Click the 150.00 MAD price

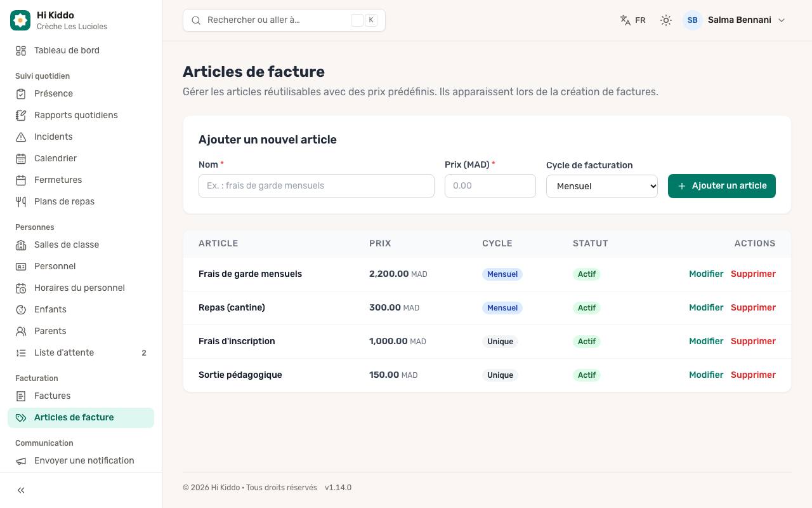393,375
